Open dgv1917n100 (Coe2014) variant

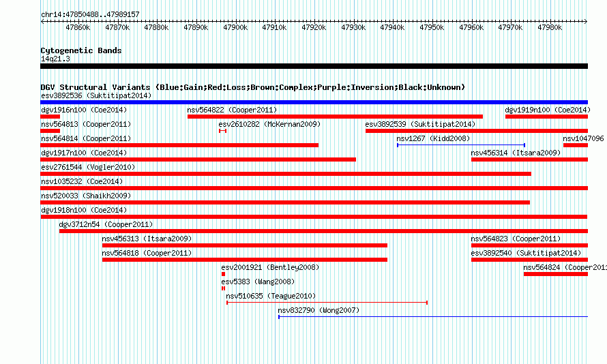84,153
